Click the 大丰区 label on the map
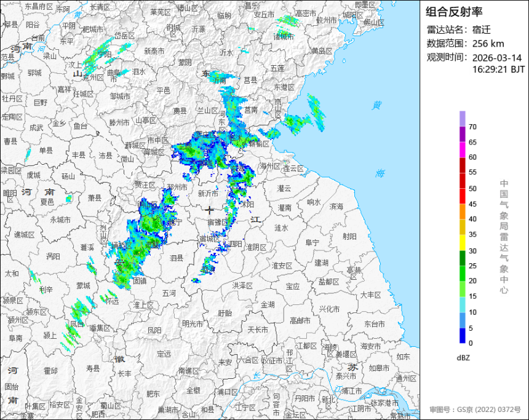The image size is (529, 420). point(370,295)
